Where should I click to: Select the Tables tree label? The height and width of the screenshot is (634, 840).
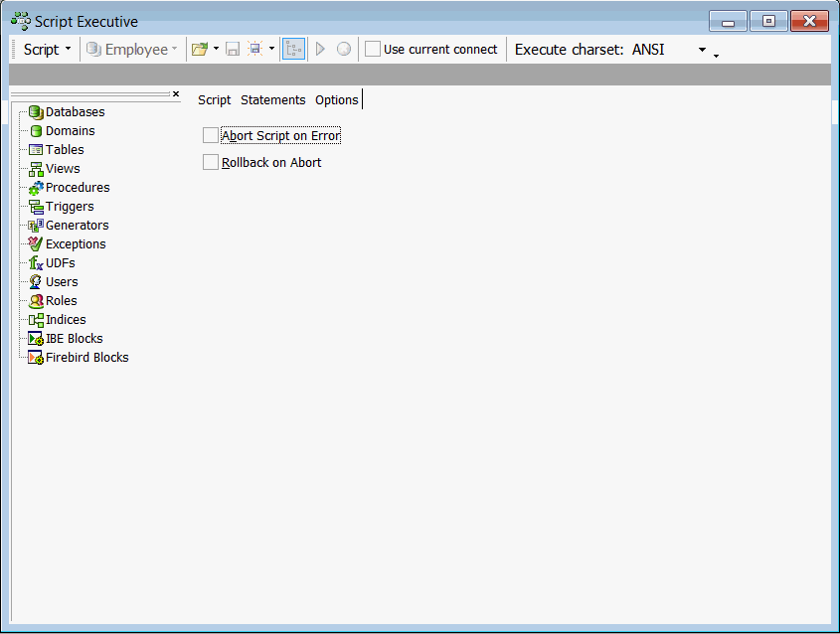(65, 150)
